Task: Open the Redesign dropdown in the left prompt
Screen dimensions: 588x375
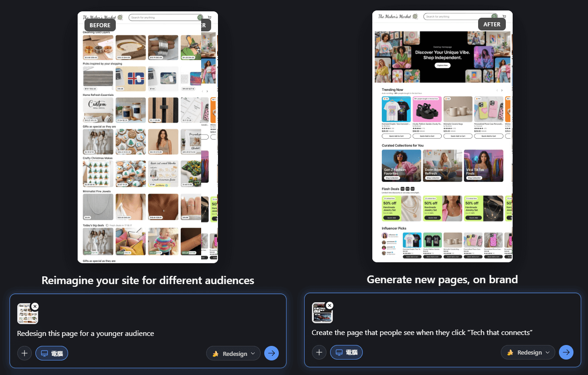Action: 233,353
